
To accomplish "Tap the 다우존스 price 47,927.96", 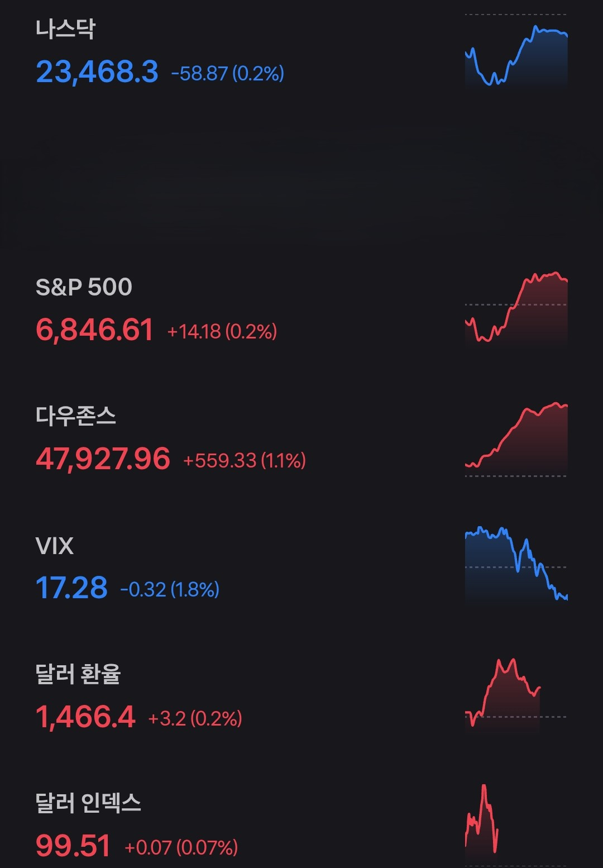I will tap(103, 459).
